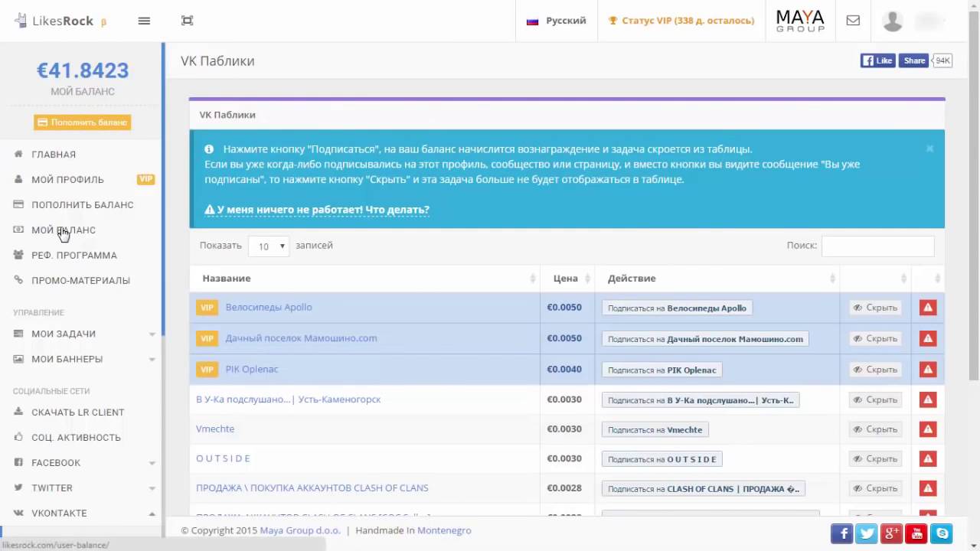This screenshot has height=551, width=980.
Task: Expand the TWITTER sidebar section
Action: (x=83, y=487)
